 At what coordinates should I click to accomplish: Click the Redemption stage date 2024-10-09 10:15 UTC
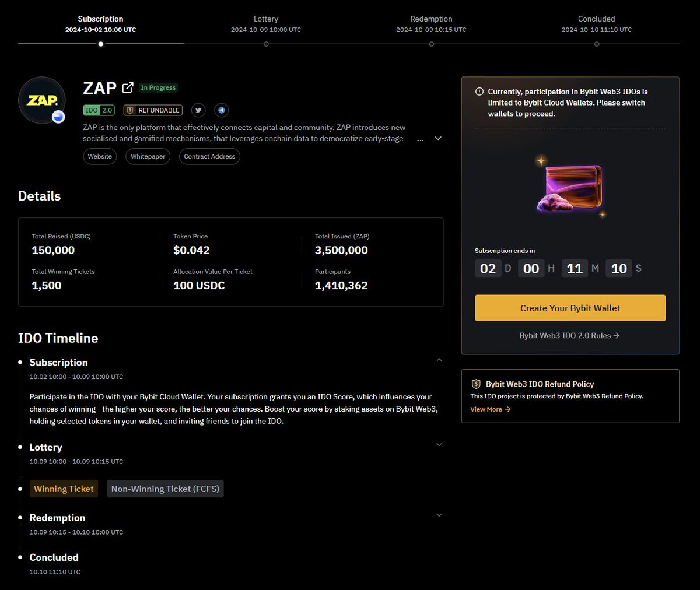point(431,30)
